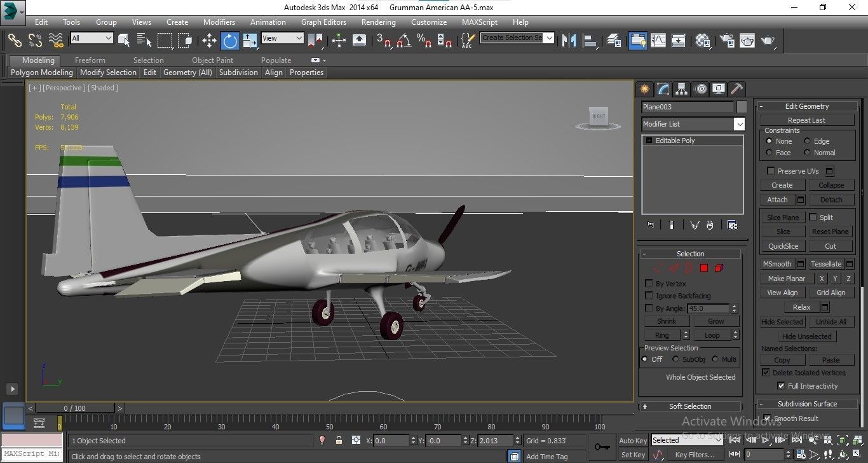Screen dimensions: 868x463
Task: Select Element sub-object level icon
Action: point(719,268)
